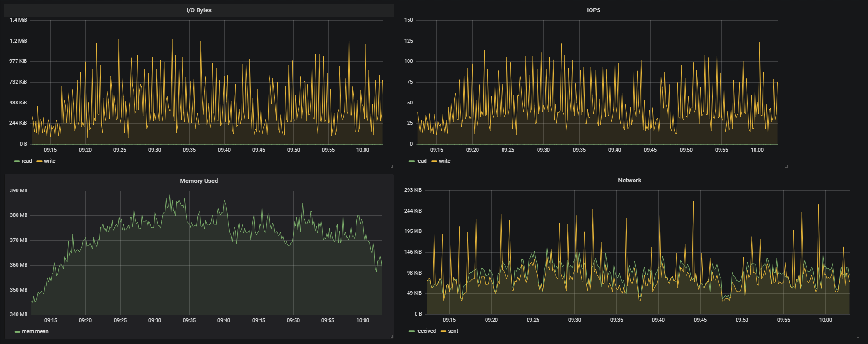Viewport: 868px width, 344px height.
Task: Click the 146 KiB label on Network axis
Action: pyautogui.click(x=413, y=252)
